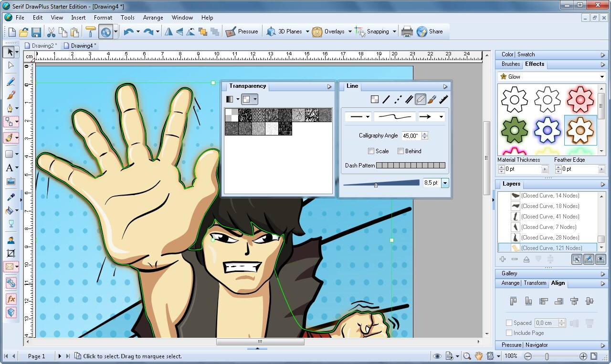Switch to the Transform tab
The image size is (611, 364).
tap(535, 283)
